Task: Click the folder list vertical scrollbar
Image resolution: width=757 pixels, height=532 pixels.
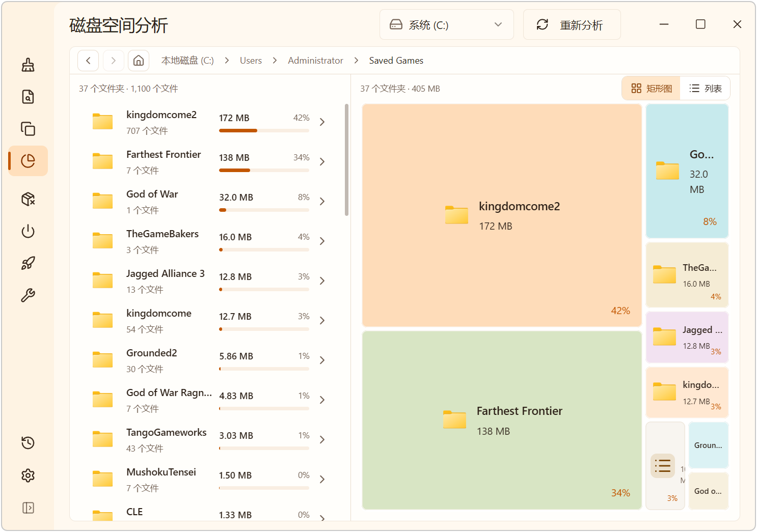Action: (x=346, y=160)
